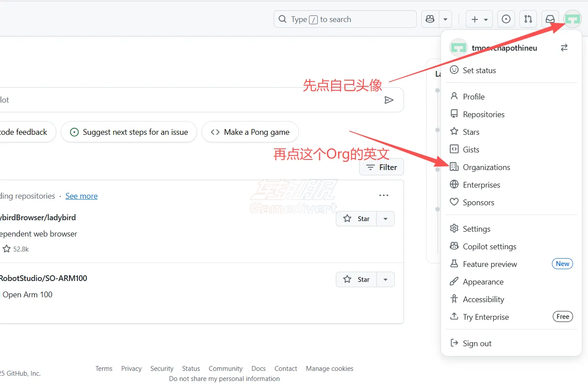This screenshot has width=588, height=392.
Task: Click the pull requests icon in the header
Action: point(528,19)
